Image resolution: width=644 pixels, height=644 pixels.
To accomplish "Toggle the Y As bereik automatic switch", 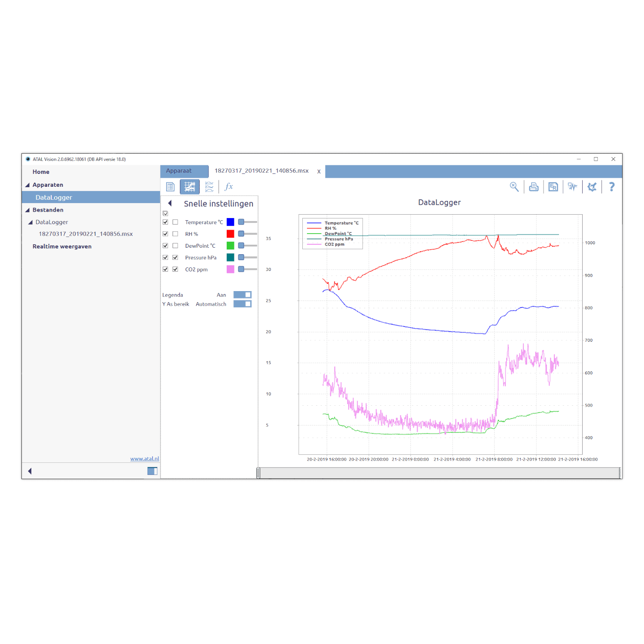I will [x=242, y=304].
